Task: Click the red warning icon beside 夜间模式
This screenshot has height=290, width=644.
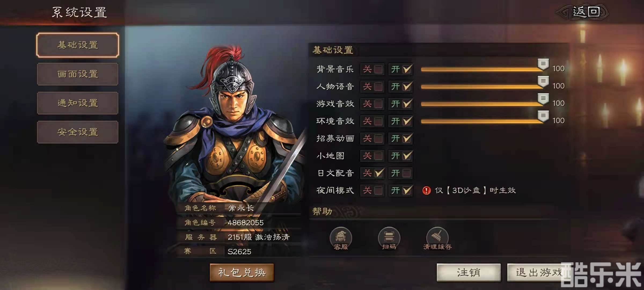Action: (x=426, y=190)
